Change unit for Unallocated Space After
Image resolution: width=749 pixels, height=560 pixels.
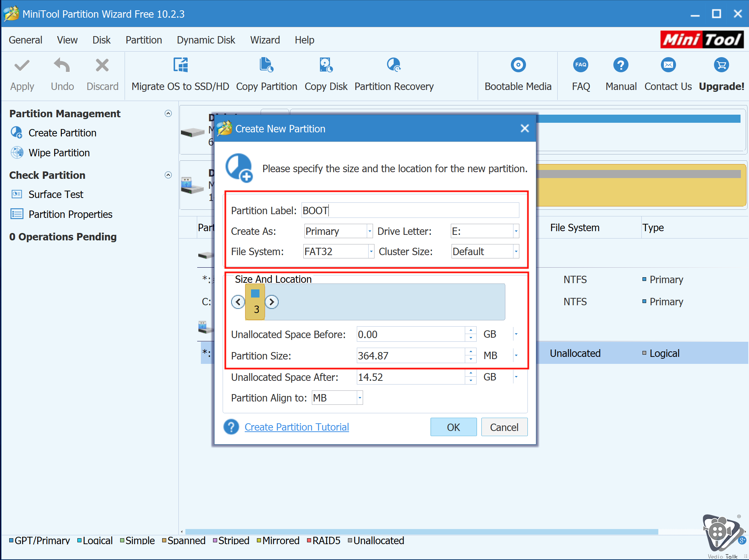click(x=516, y=377)
